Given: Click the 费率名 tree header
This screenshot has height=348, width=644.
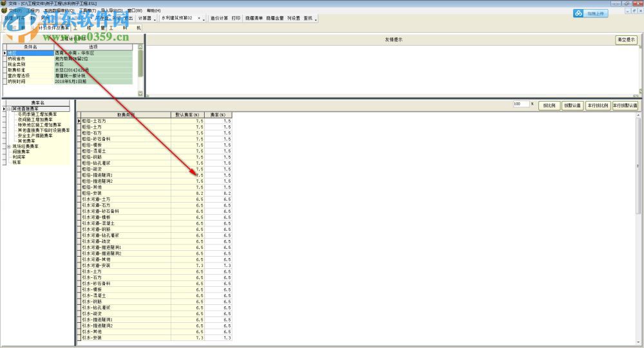Looking at the screenshot, I should click(x=38, y=103).
